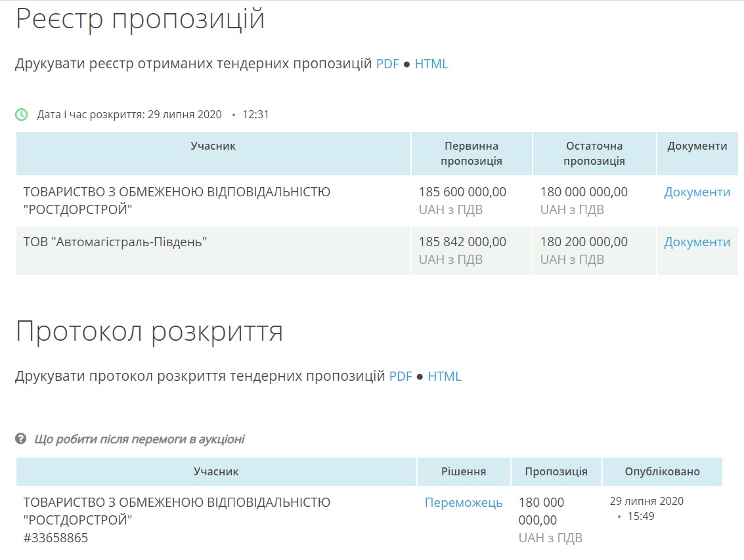Viewport: 744px width, 560px height.
Task: Click the green clock icon beside the opening date
Action: pyautogui.click(x=22, y=114)
